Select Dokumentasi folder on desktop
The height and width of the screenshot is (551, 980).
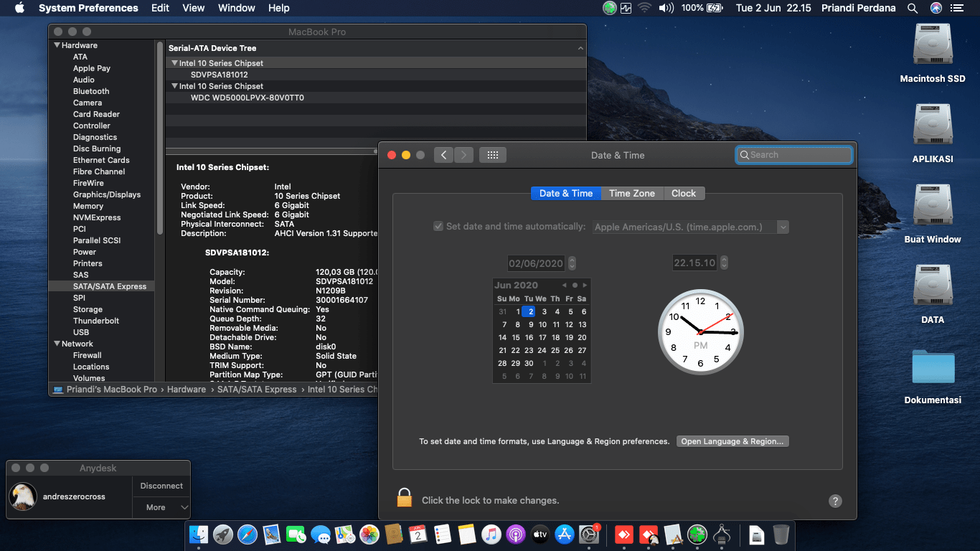933,377
